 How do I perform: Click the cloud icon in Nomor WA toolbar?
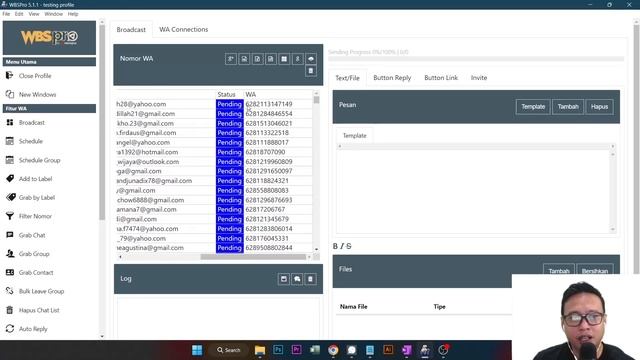[311, 59]
